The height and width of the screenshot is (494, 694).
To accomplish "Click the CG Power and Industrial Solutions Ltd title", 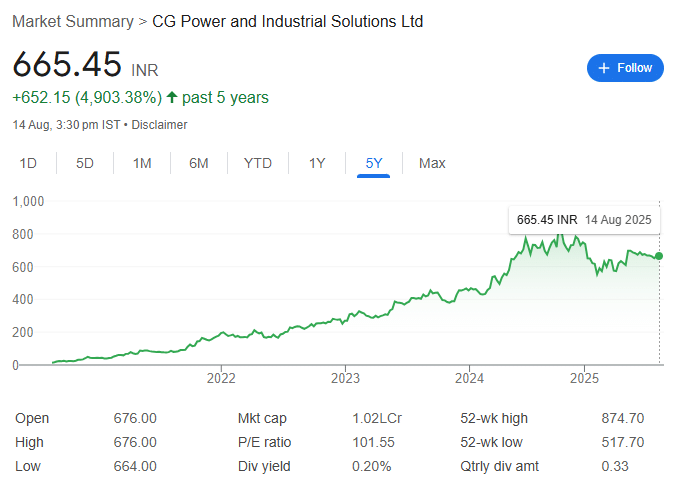I will pyautogui.click(x=288, y=22).
